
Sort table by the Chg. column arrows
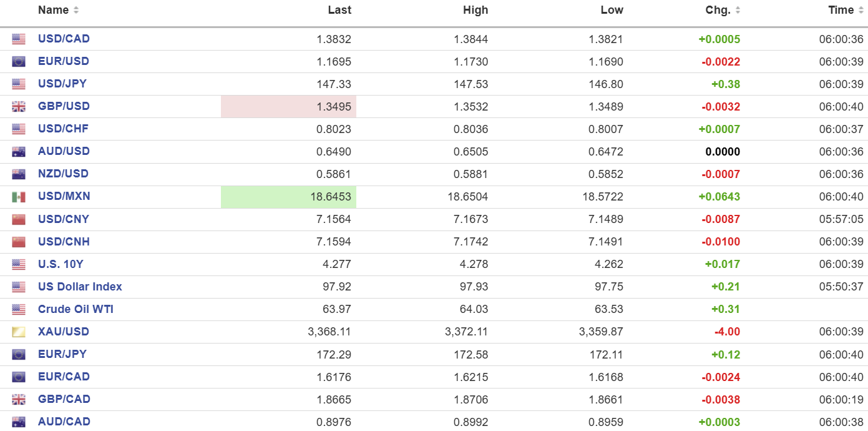tap(738, 10)
